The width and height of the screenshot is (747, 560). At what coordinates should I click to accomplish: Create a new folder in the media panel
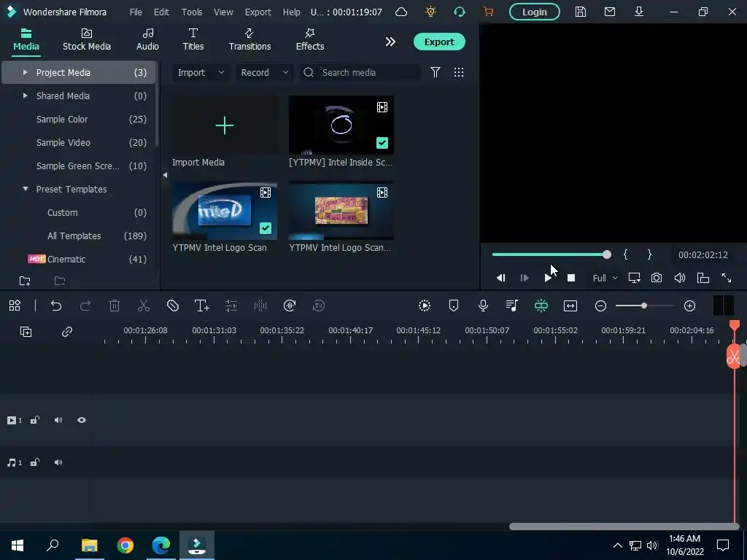pyautogui.click(x=25, y=281)
